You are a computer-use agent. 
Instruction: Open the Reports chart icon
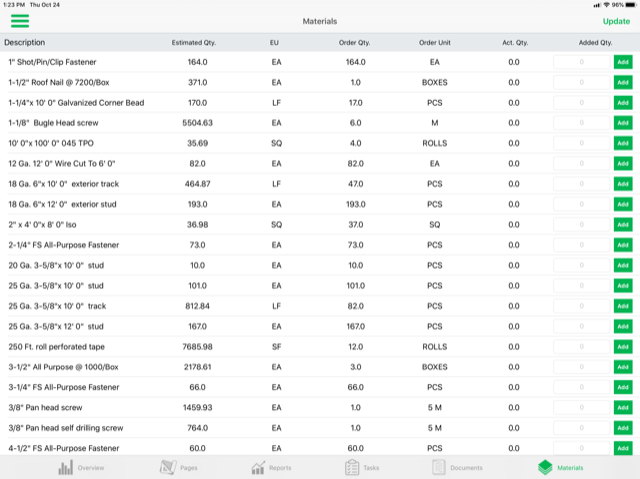(258, 468)
